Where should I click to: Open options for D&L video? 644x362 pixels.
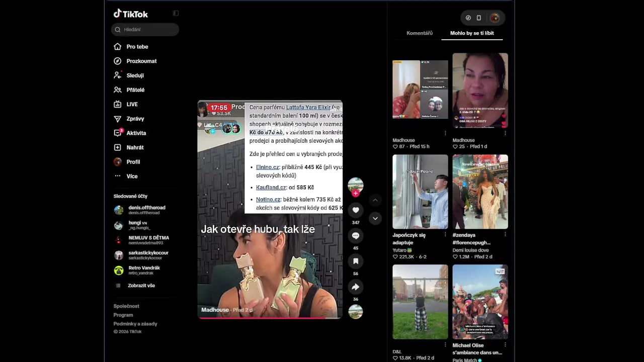coord(445,345)
